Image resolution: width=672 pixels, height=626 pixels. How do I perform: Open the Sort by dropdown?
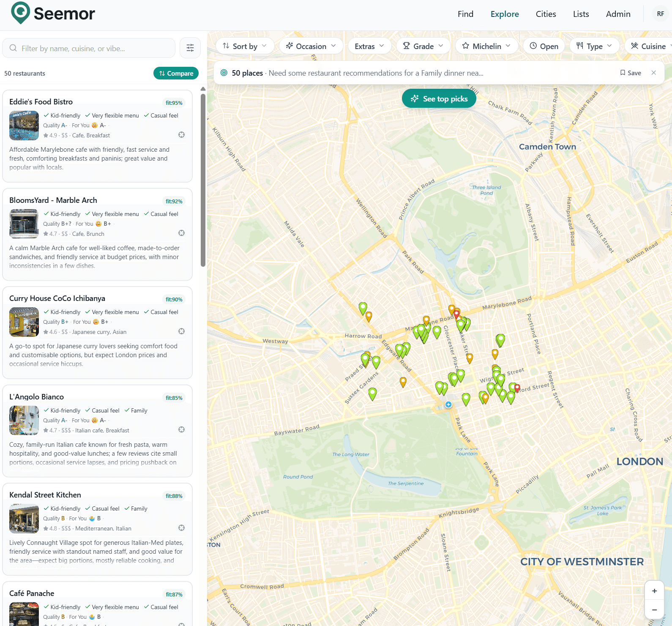[x=245, y=46]
